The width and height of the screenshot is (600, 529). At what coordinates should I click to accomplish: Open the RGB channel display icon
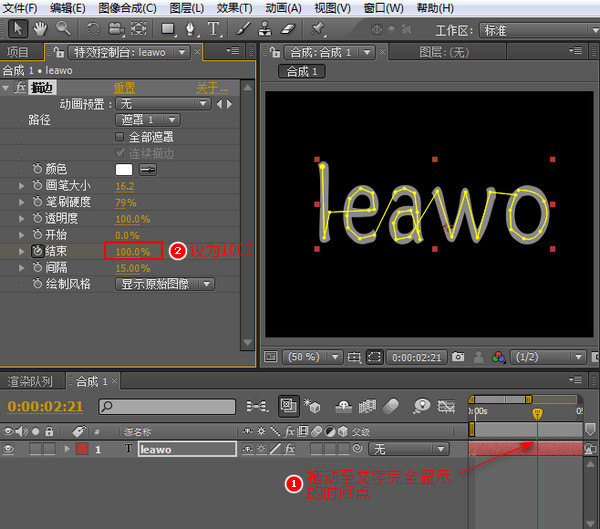498,357
